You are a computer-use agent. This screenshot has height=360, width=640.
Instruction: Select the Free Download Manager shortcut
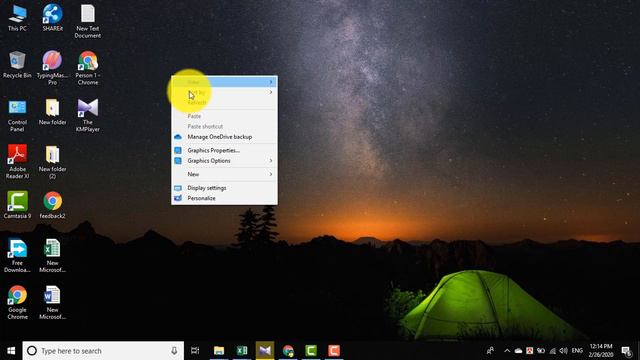(17, 256)
